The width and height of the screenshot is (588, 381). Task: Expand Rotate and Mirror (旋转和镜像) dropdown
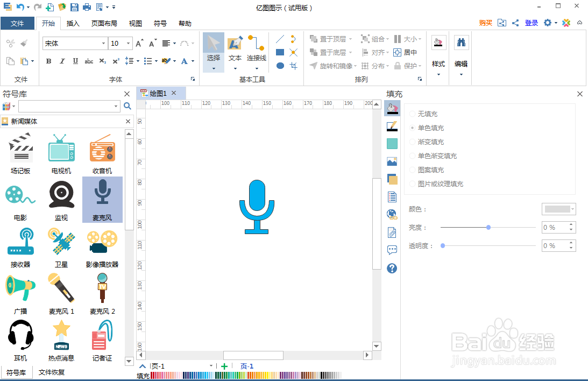click(355, 66)
